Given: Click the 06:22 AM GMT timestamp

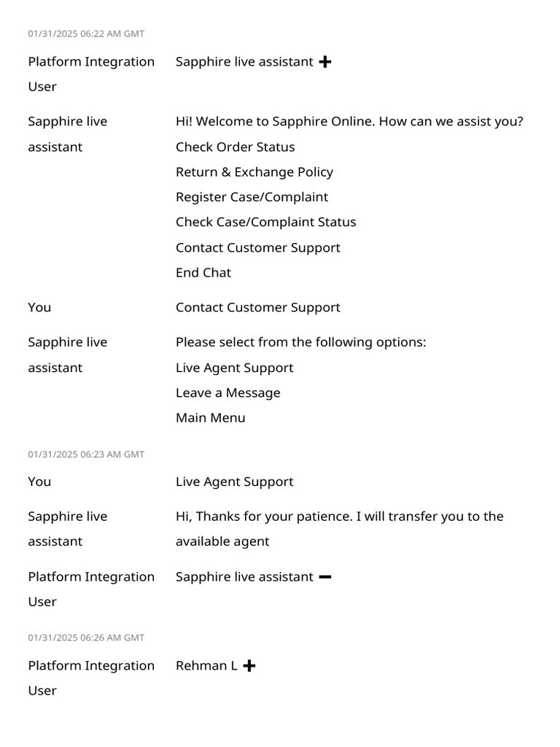Looking at the screenshot, I should (x=86, y=34).
